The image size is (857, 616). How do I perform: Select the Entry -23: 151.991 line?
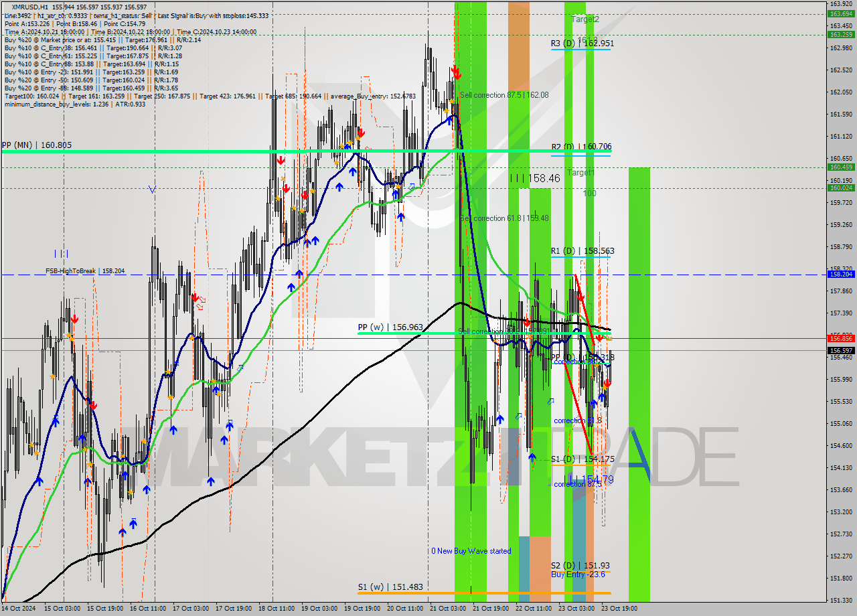point(90,72)
